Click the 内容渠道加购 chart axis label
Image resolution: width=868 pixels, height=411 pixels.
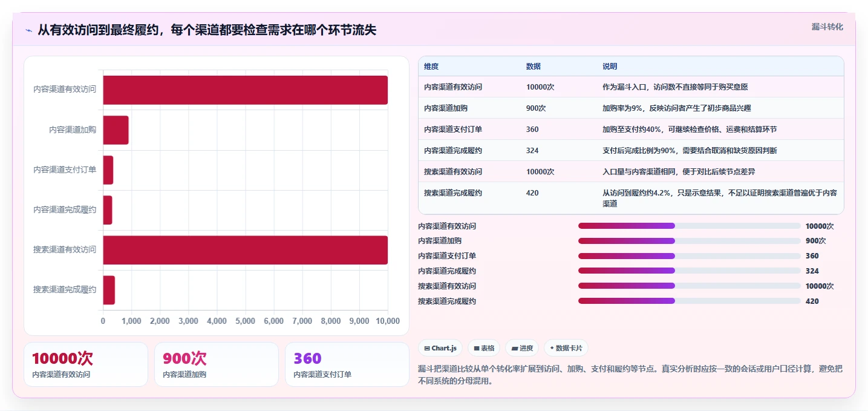pos(73,130)
